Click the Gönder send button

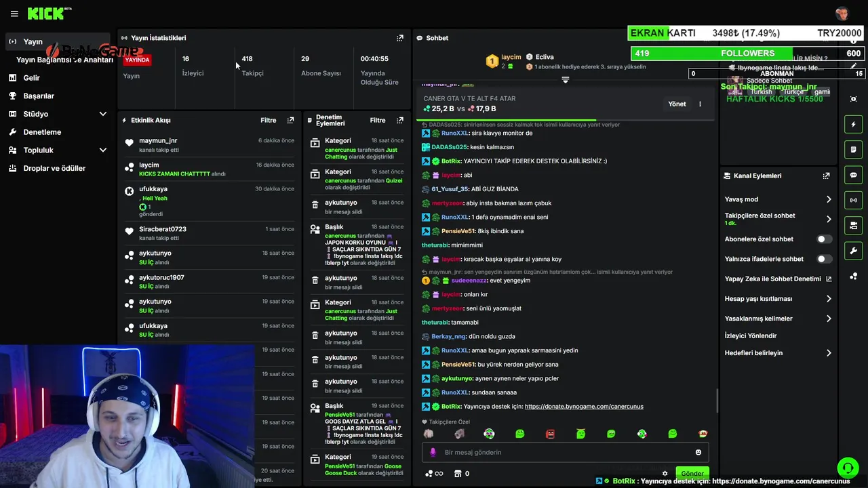pos(692,473)
